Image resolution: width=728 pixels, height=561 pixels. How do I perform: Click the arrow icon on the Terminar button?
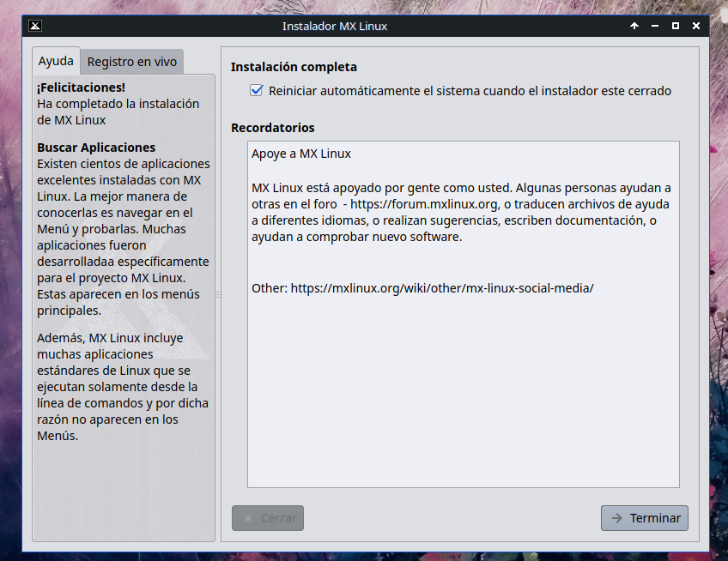[616, 518]
